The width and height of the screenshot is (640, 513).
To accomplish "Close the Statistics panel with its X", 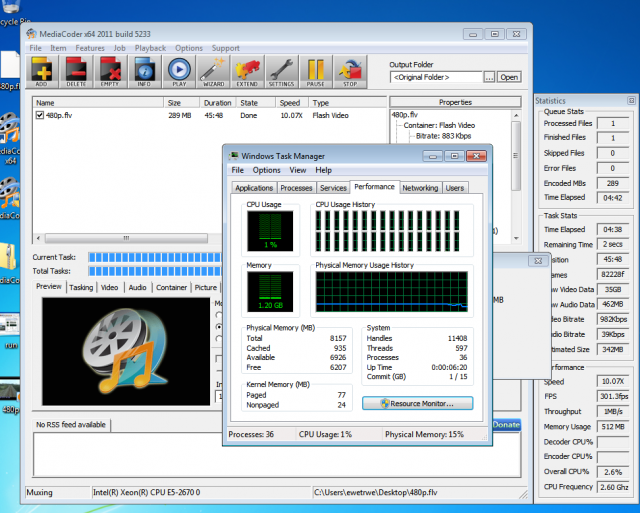I will coord(631,100).
